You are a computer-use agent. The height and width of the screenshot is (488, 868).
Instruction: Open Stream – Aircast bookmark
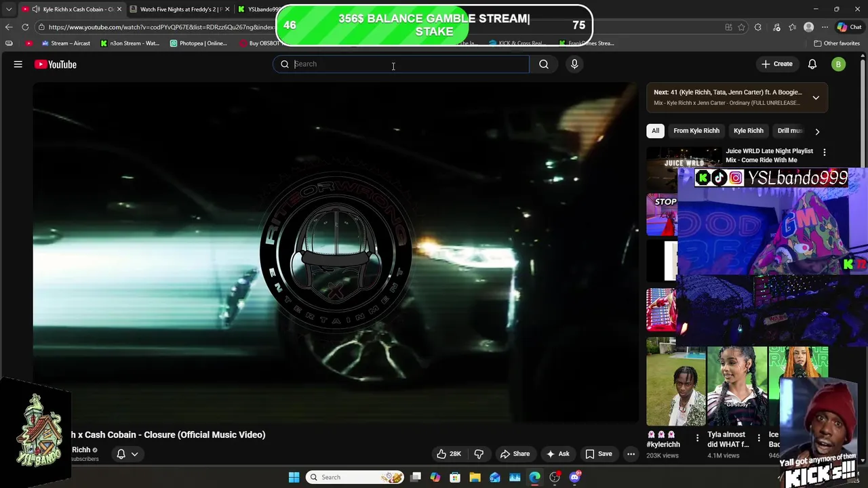[66, 43]
